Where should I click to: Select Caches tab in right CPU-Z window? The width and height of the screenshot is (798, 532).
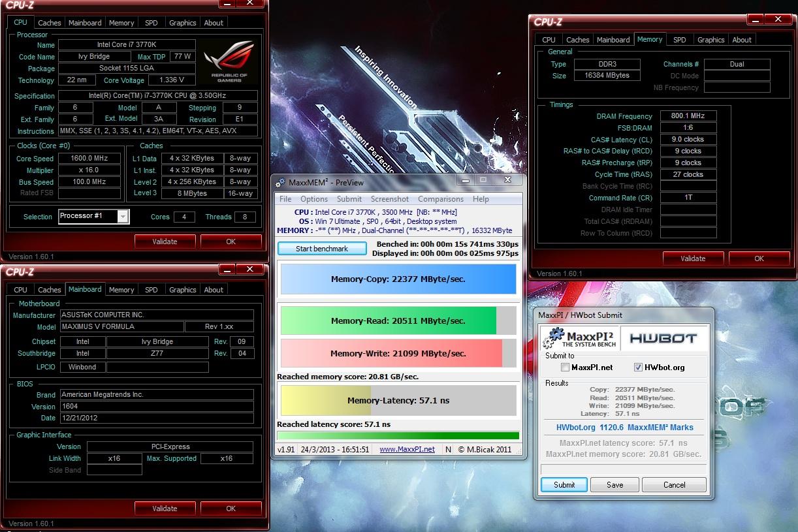(577, 40)
